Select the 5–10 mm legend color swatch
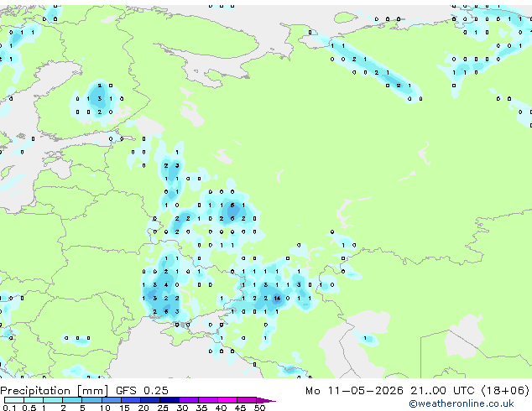The image size is (532, 411). 92,400
